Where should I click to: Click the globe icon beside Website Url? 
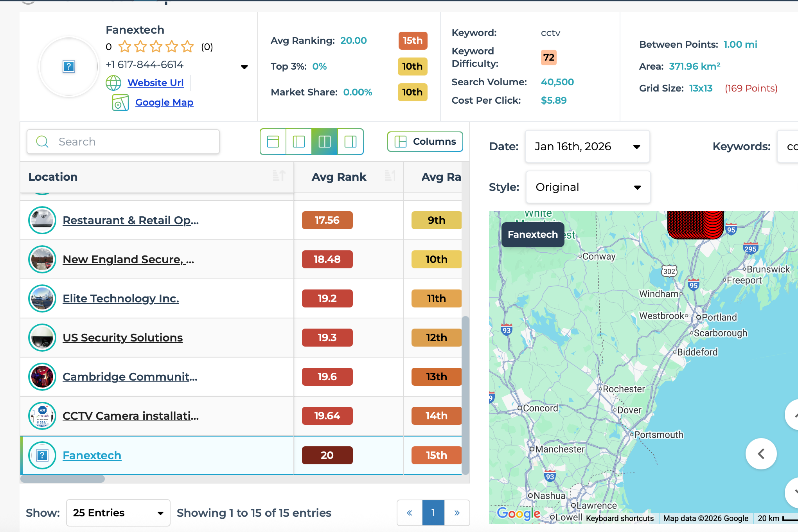113,83
